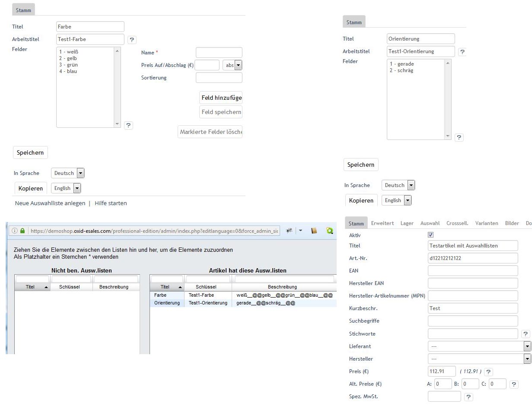Select '2 - gelb' in Felder list
The height and width of the screenshot is (409, 532).
68,58
